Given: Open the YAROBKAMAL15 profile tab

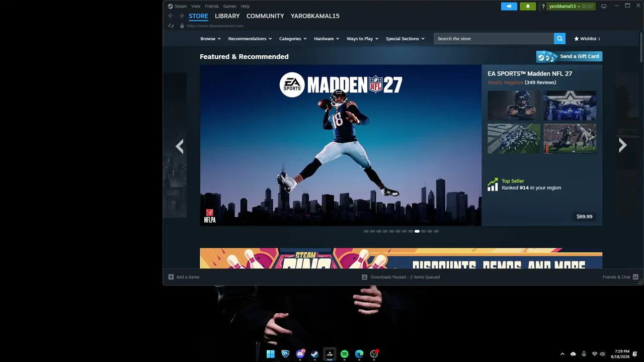Looking at the screenshot, I should point(315,16).
